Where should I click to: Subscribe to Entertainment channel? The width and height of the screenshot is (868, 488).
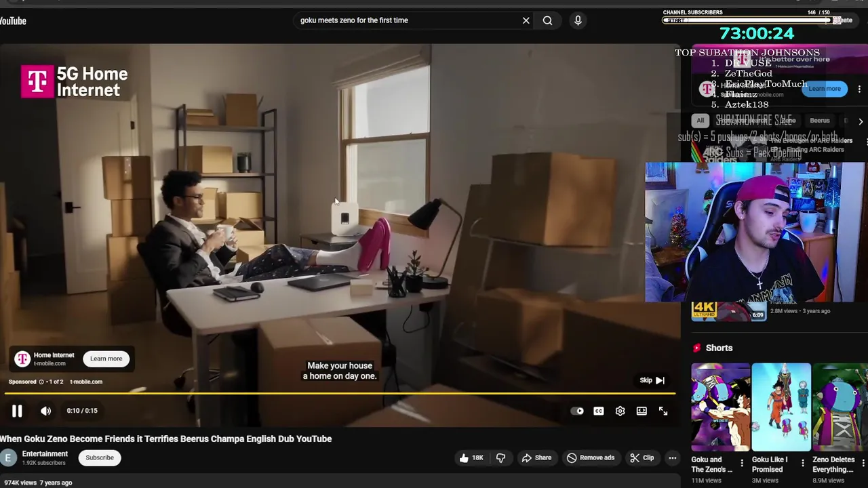click(100, 457)
